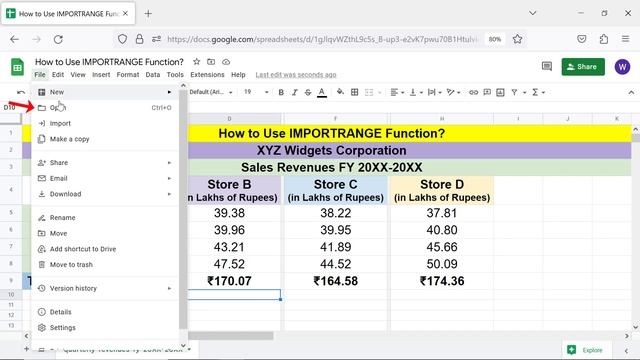Choose Add shortcut to Drive
The image size is (640, 360).
(x=105, y=249)
